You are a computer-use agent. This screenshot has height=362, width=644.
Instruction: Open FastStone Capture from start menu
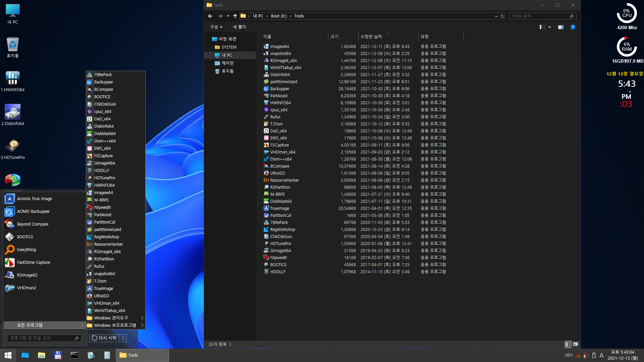(x=44, y=262)
